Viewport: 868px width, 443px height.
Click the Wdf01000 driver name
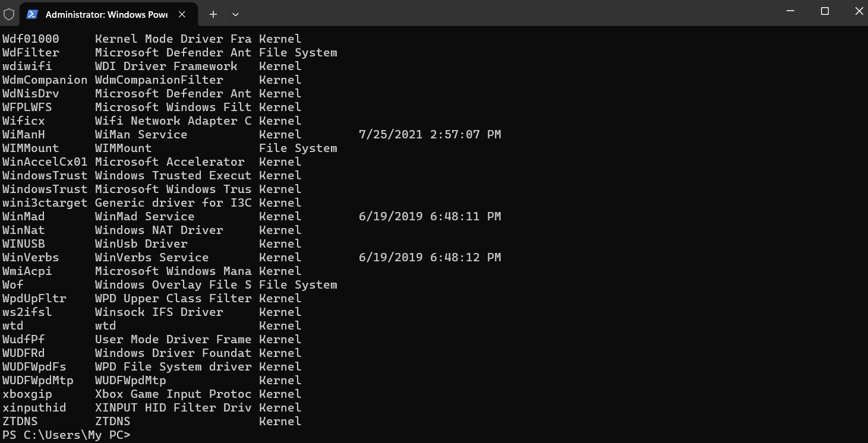pyautogui.click(x=31, y=39)
